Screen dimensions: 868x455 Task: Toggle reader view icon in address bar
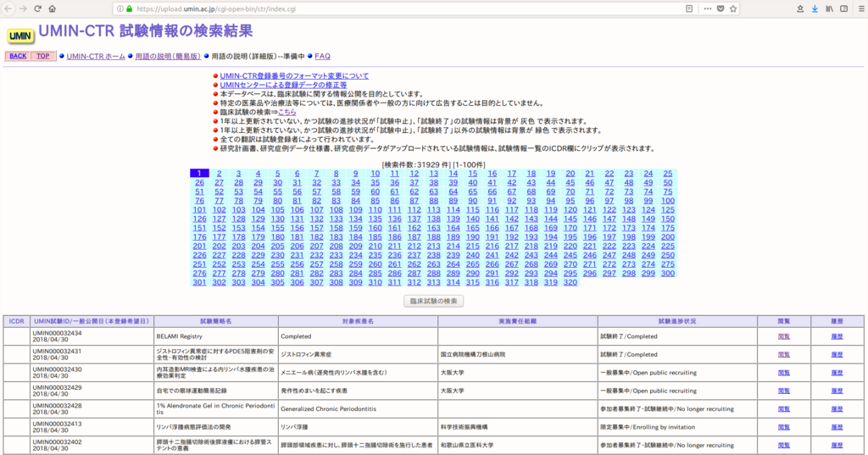point(689,8)
